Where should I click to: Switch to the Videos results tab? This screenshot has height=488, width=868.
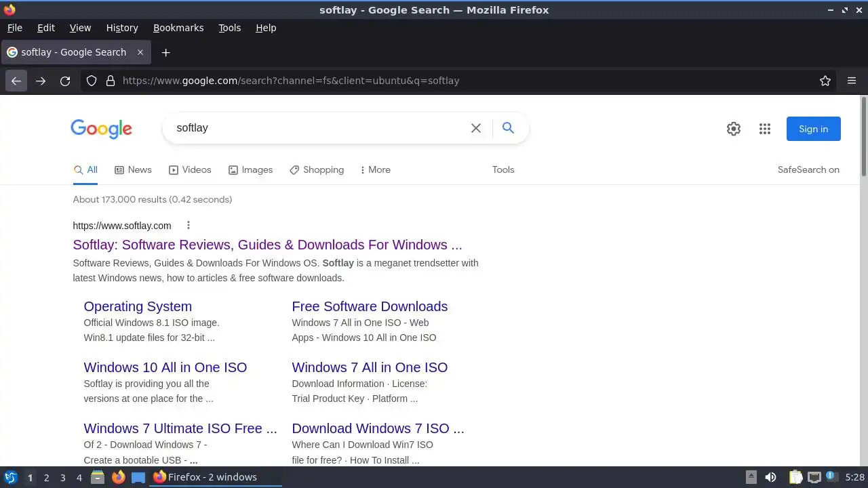190,170
